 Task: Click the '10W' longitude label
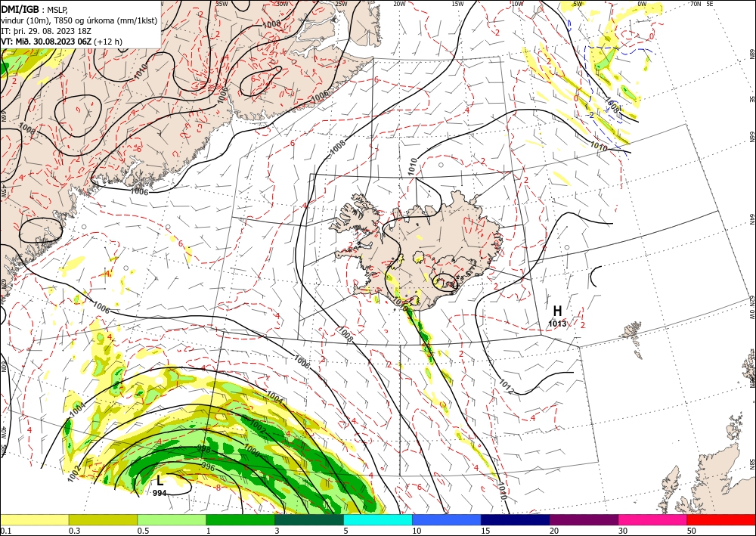click(517, 4)
